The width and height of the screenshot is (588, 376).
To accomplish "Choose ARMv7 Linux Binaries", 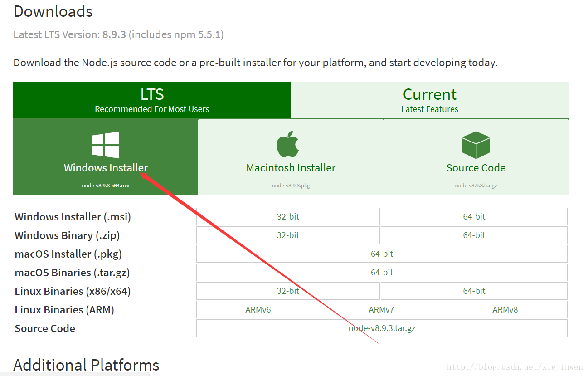I will tap(381, 310).
